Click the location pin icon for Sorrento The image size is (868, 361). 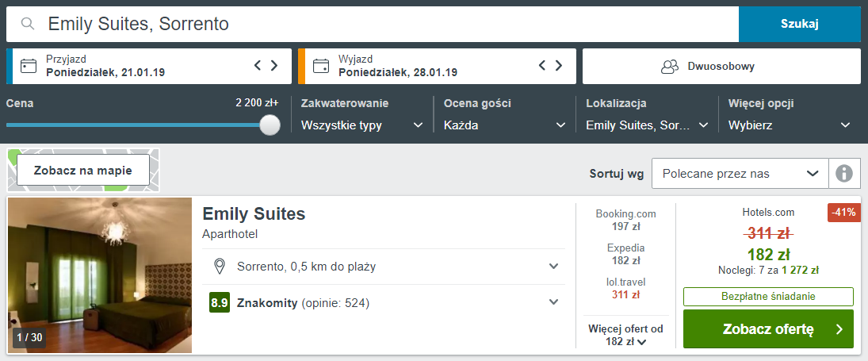click(220, 267)
